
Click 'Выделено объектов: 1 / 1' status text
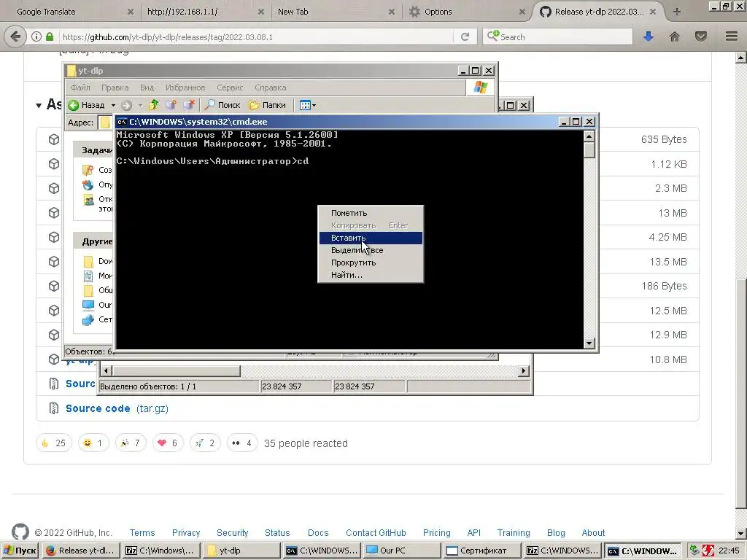148,386
